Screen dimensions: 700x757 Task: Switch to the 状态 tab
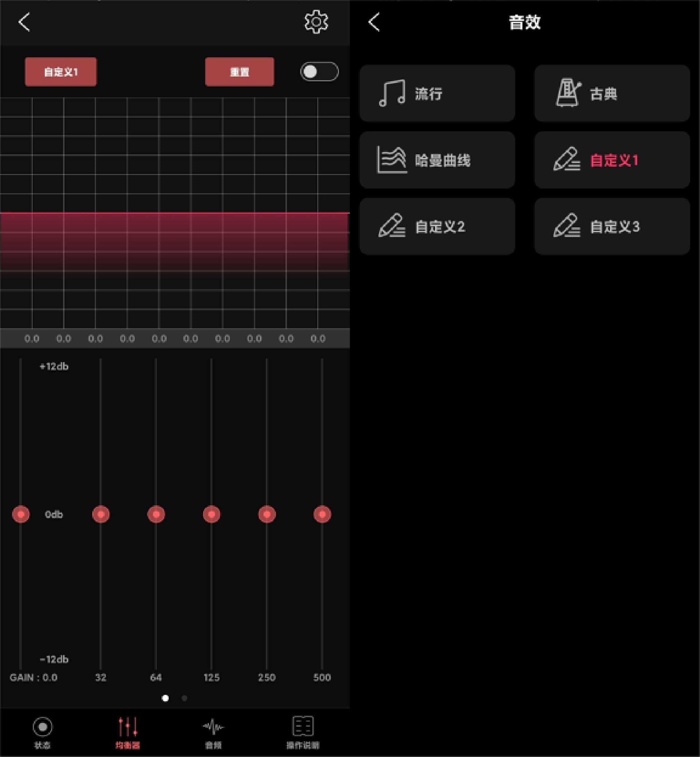click(42, 732)
